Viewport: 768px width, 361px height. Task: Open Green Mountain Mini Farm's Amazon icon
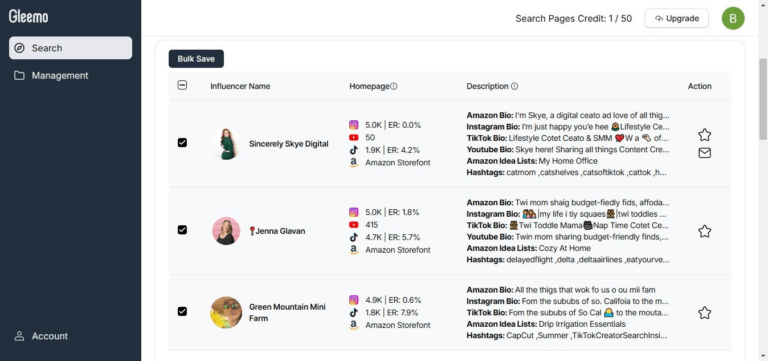(354, 325)
